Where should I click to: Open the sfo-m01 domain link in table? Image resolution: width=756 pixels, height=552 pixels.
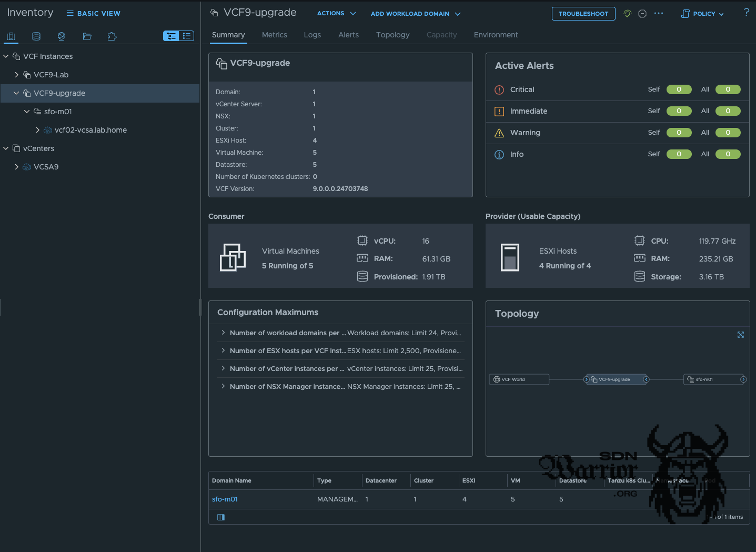tap(225, 499)
